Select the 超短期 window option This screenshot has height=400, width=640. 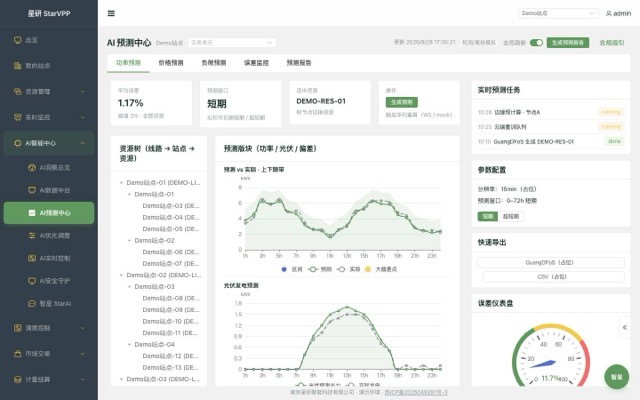point(511,216)
